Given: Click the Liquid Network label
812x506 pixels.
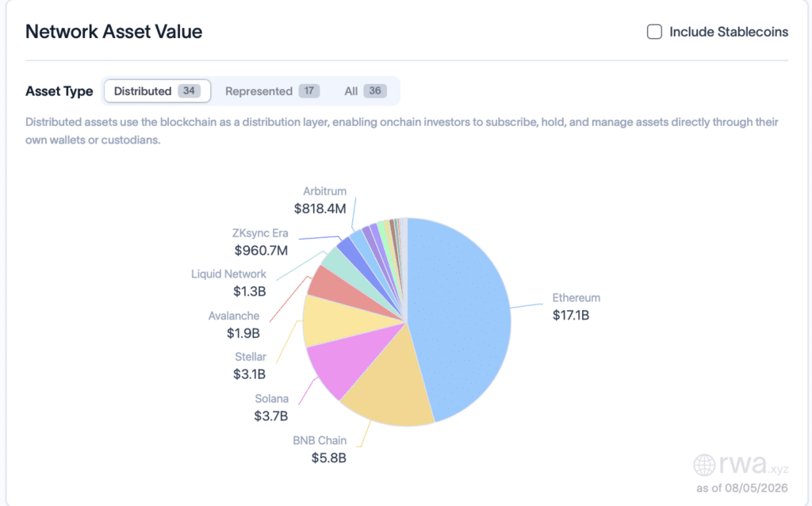Looking at the screenshot, I should 228,274.
